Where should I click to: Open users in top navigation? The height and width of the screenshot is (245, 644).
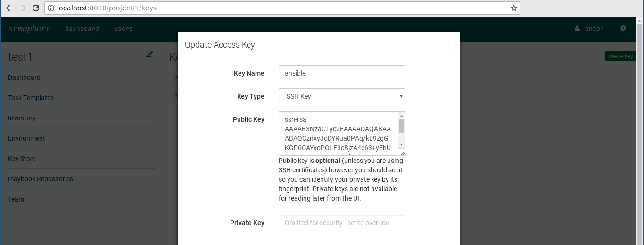(124, 28)
